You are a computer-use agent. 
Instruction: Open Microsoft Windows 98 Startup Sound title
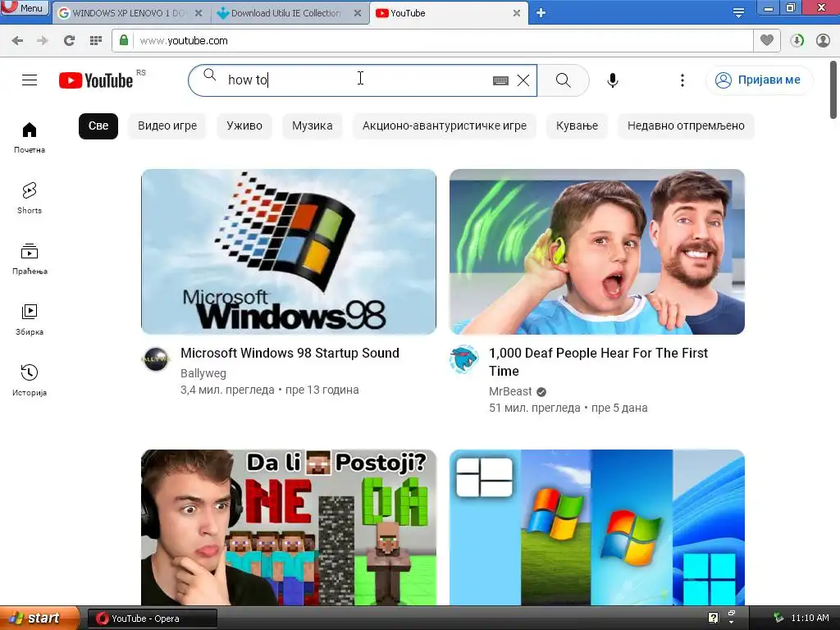pos(290,353)
